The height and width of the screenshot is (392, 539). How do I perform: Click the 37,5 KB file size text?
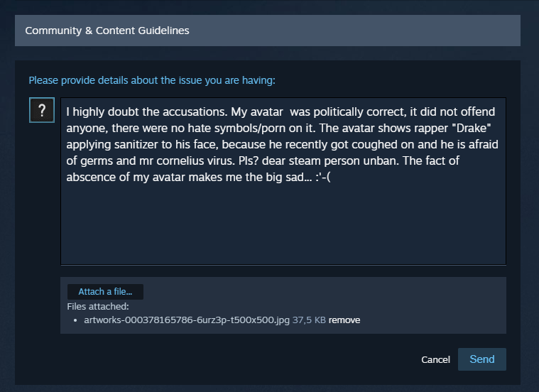(309, 320)
